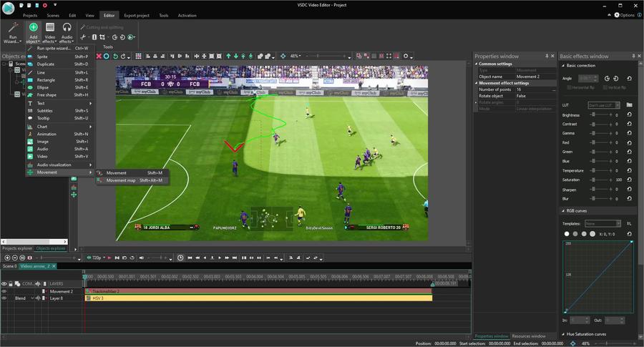The image size is (644, 347).
Task: Toggle Vertical flip checkbox
Action: (x=605, y=87)
